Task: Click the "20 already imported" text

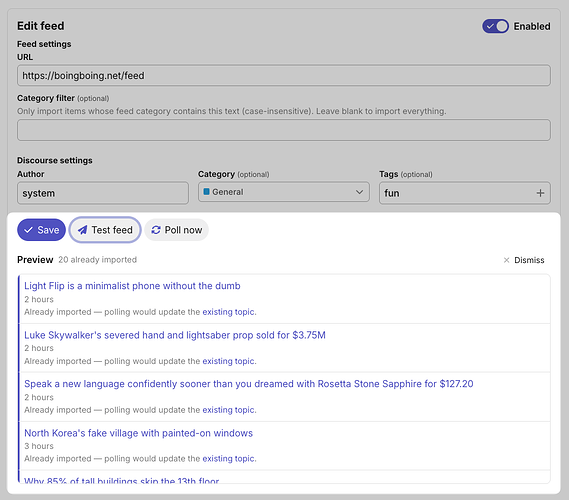Action: click(98, 260)
